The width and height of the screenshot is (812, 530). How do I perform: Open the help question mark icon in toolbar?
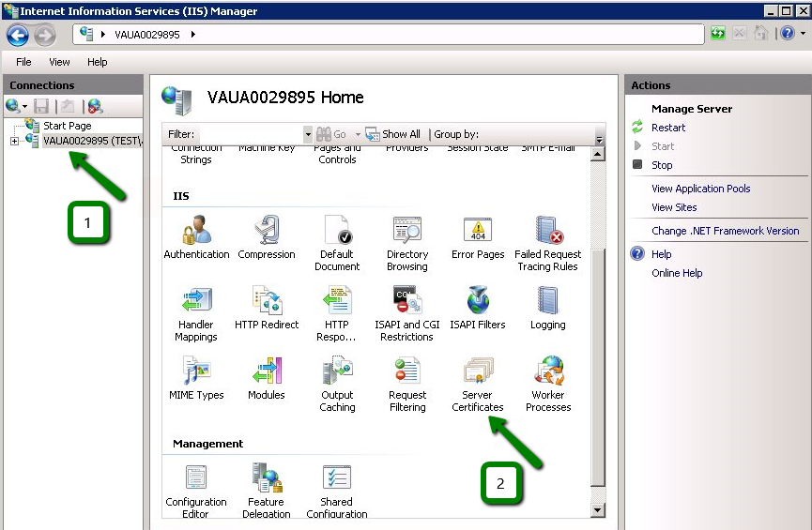click(788, 34)
